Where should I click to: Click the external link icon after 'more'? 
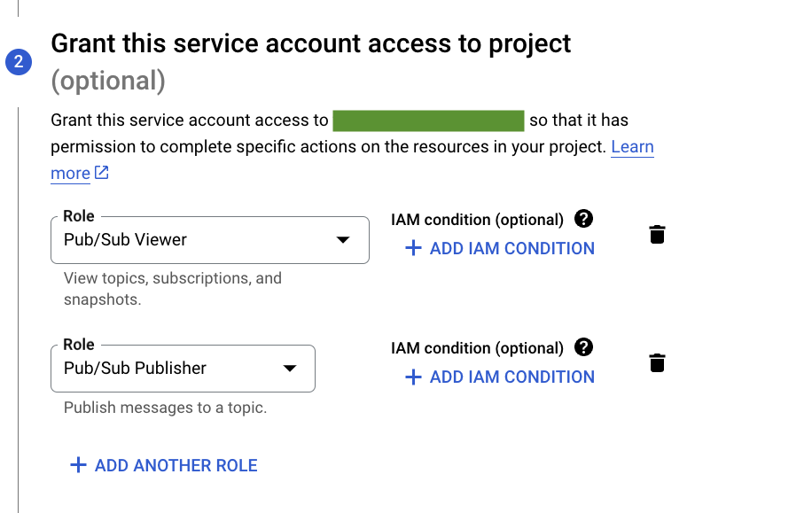[102, 173]
